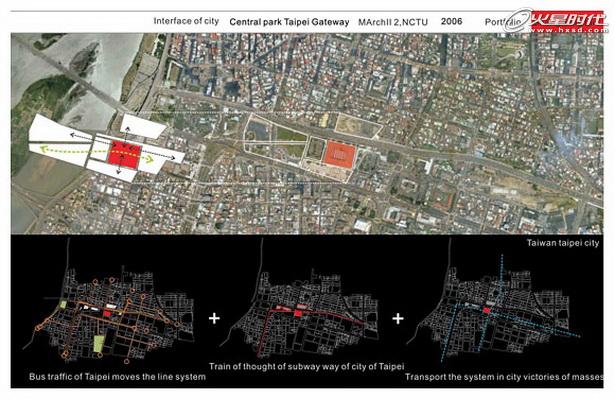Click the red marker in the blue transport diagram

486,310
